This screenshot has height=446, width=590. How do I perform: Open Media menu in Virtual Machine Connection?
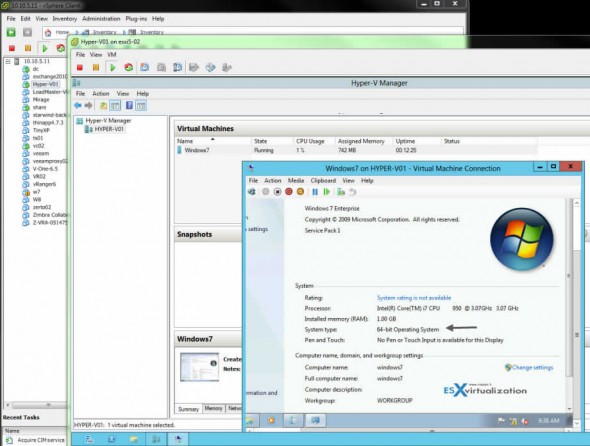tap(296, 181)
